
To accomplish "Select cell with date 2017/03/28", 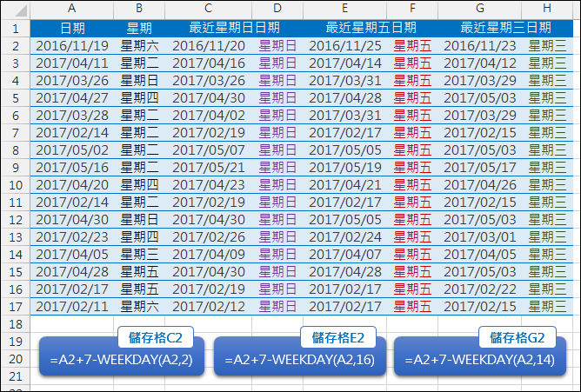I will (72, 116).
